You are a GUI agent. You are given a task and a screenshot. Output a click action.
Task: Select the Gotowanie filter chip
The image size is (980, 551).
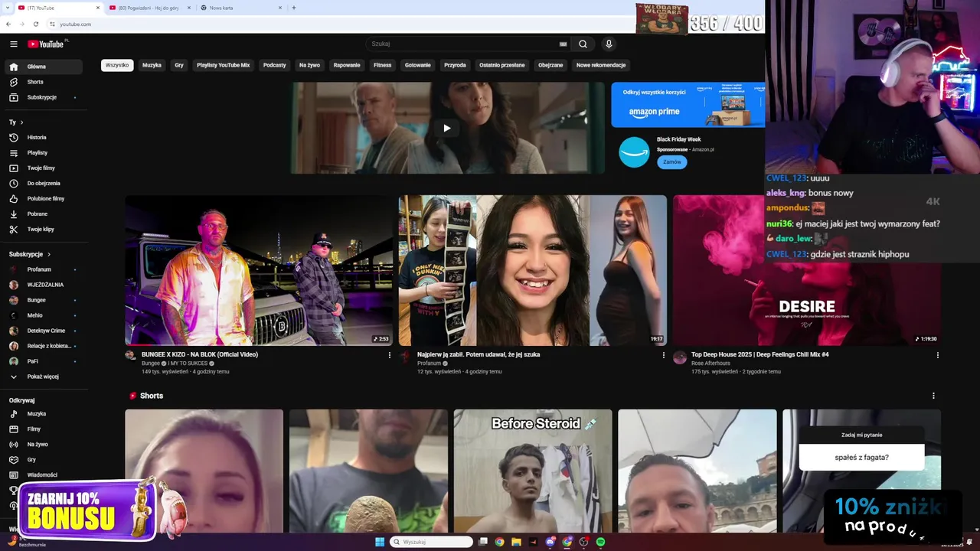coord(418,65)
